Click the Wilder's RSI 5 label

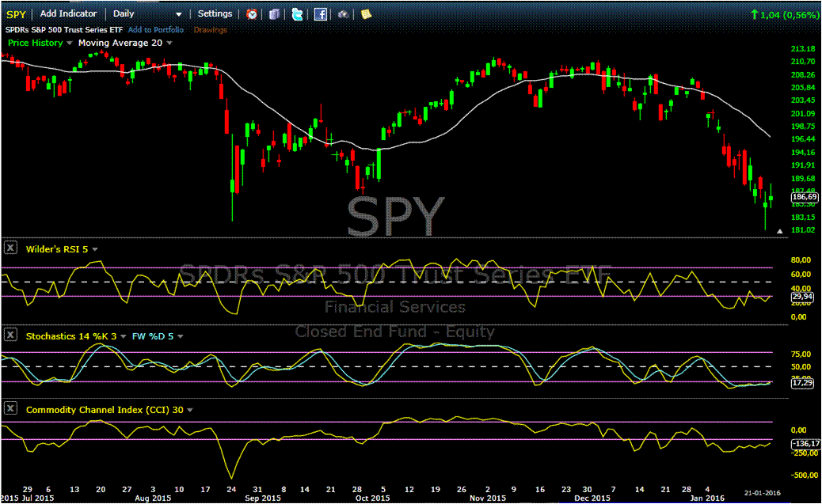click(x=56, y=249)
